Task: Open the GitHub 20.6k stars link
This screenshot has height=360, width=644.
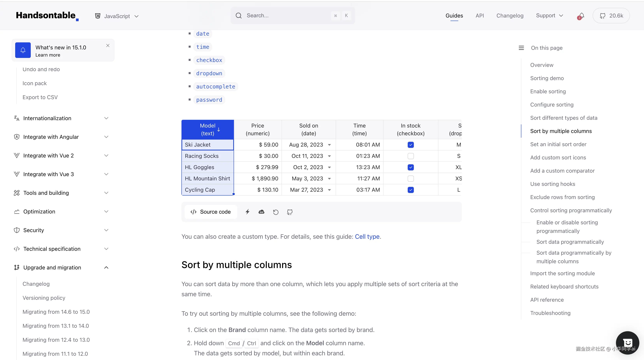Action: pyautogui.click(x=611, y=16)
